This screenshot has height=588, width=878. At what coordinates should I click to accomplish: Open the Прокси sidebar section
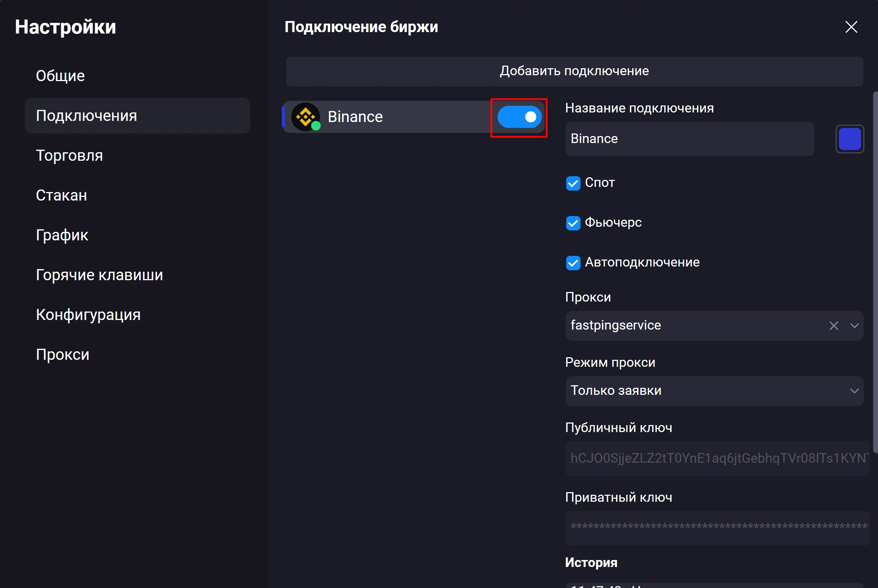pyautogui.click(x=63, y=354)
